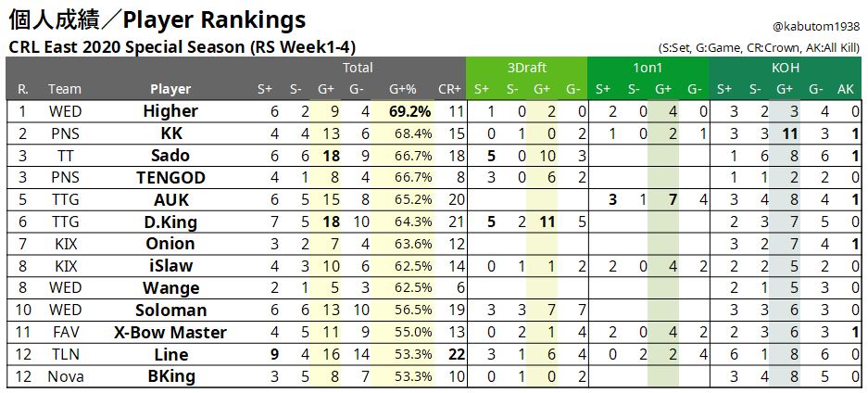The height and width of the screenshot is (393, 868).
Task: Click the CR+ column header
Action: coord(449,89)
